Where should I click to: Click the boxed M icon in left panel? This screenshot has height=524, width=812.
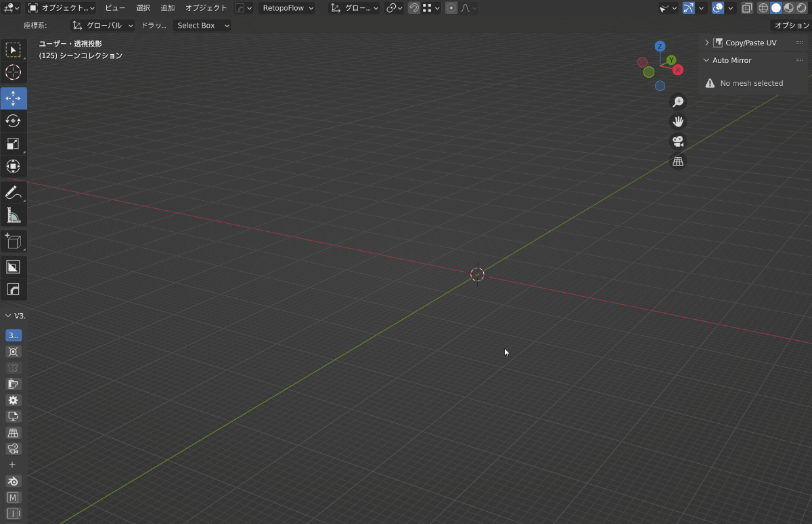click(x=14, y=498)
